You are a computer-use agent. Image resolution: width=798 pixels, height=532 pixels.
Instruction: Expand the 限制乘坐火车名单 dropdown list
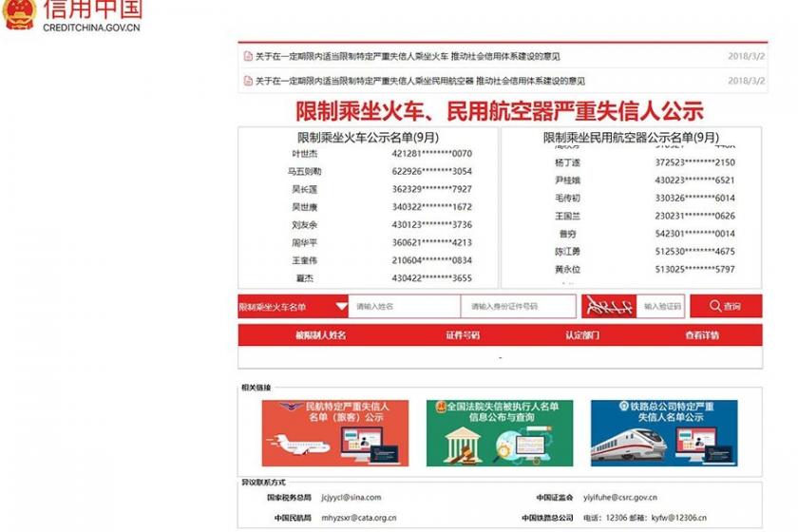(294, 307)
